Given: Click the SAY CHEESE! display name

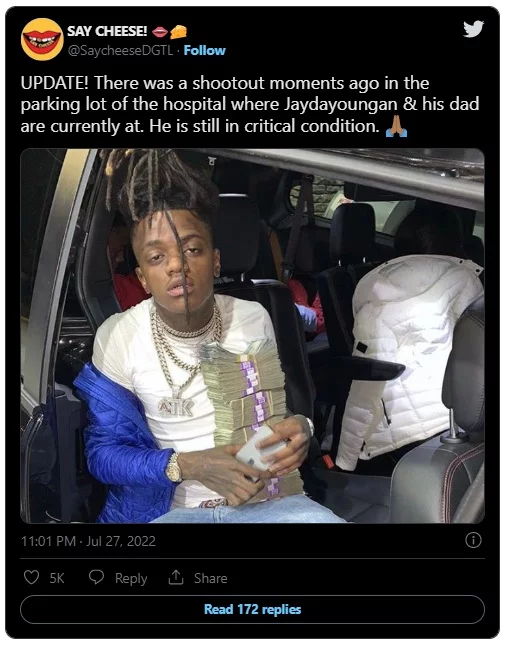Looking at the screenshot, I should (x=107, y=31).
